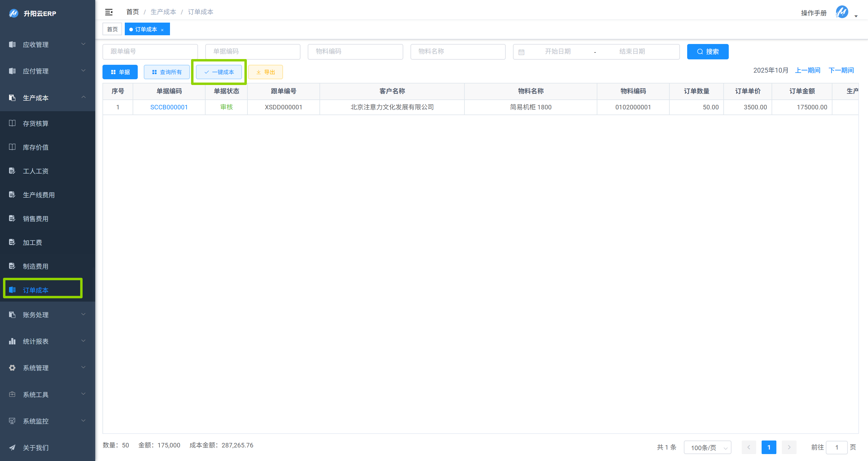Viewport: 868px width, 461px height.
Task: Open 关于我们 paper-plane menu item
Action: click(35, 448)
